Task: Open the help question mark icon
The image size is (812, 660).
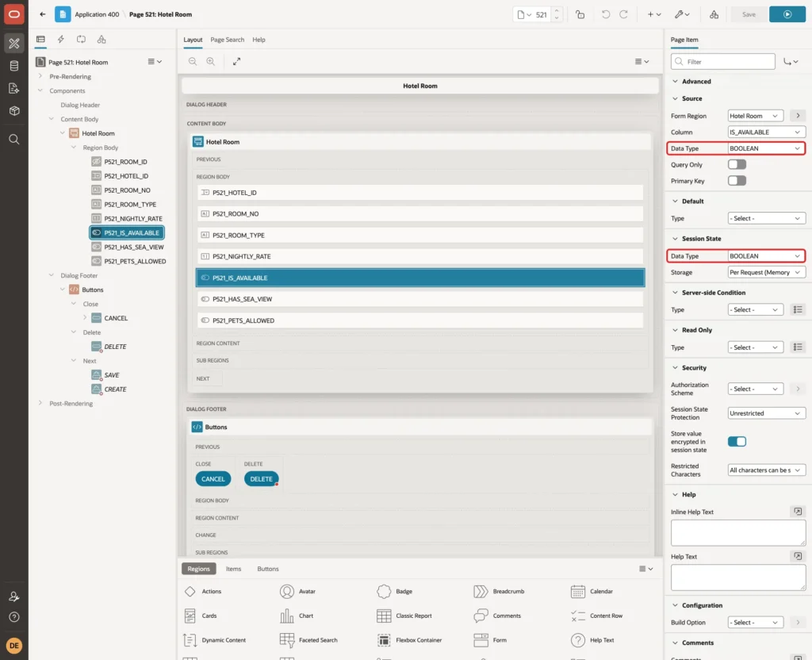Action: (14, 617)
